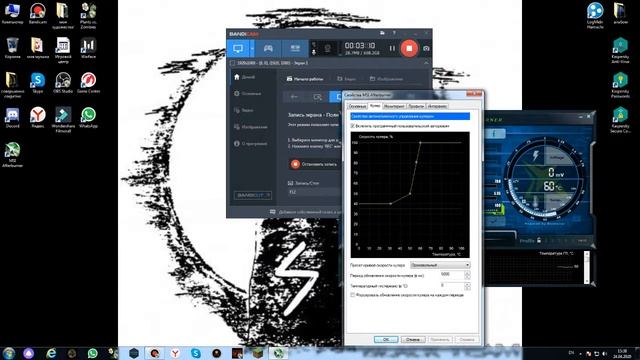Click the BANDICUT link button
Viewport: 640px width, 360px height.
coord(253,195)
